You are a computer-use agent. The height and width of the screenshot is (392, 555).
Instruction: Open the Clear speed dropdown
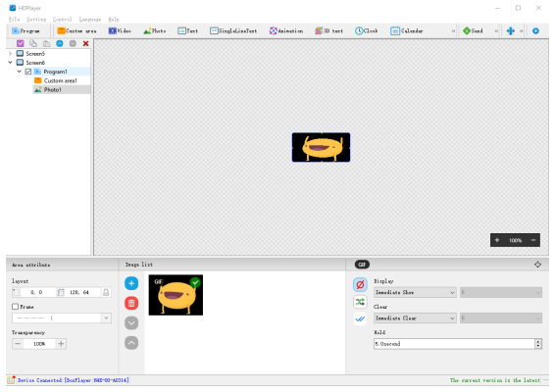pyautogui.click(x=501, y=318)
